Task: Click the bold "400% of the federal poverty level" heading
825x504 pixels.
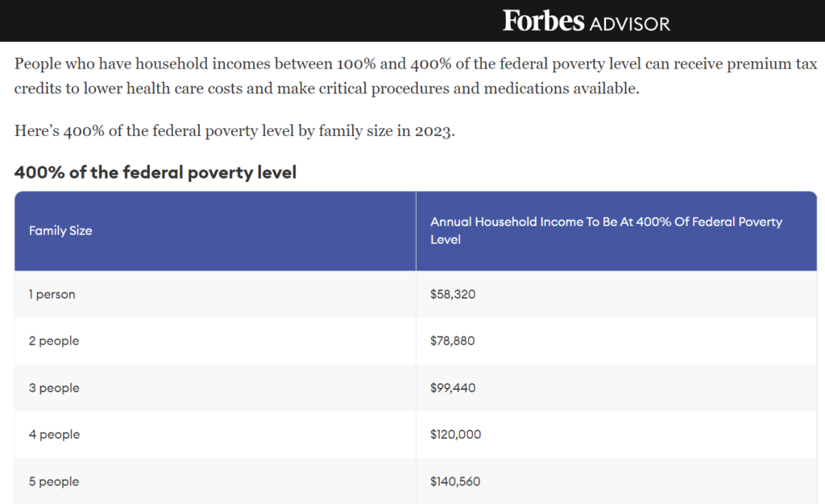Action: [155, 172]
